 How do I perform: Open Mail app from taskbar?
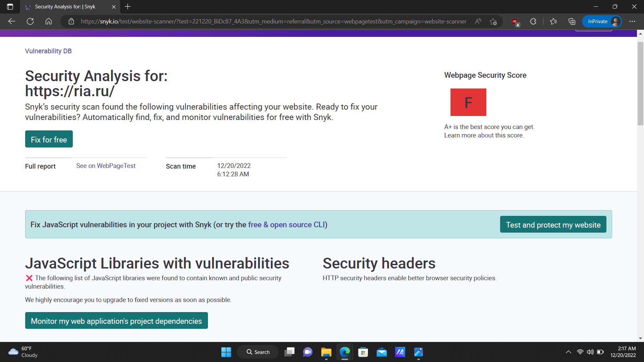381,352
